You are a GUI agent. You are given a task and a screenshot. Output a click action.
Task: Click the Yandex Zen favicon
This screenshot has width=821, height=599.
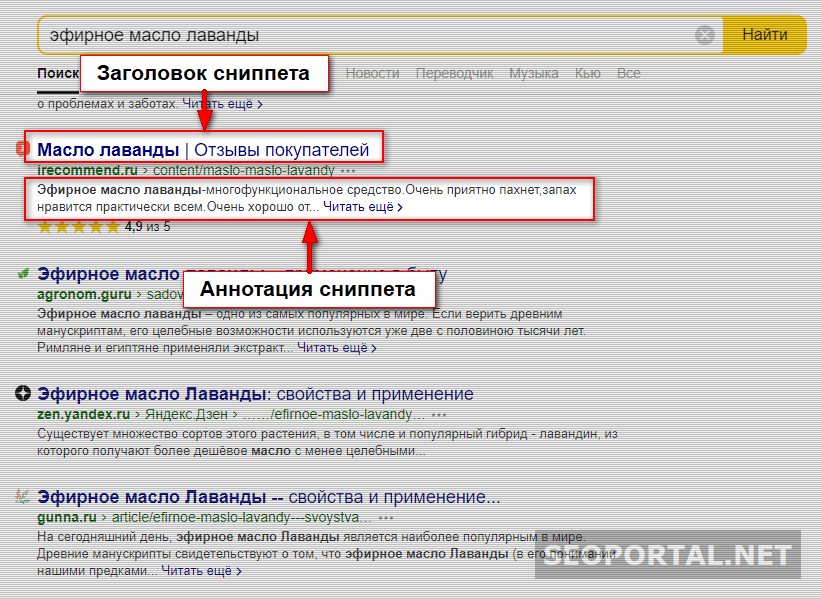[x=23, y=394]
